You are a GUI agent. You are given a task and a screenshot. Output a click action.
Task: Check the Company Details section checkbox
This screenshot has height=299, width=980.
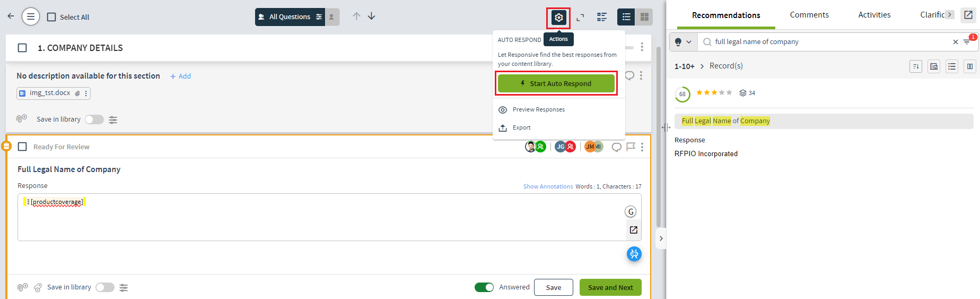(x=22, y=48)
